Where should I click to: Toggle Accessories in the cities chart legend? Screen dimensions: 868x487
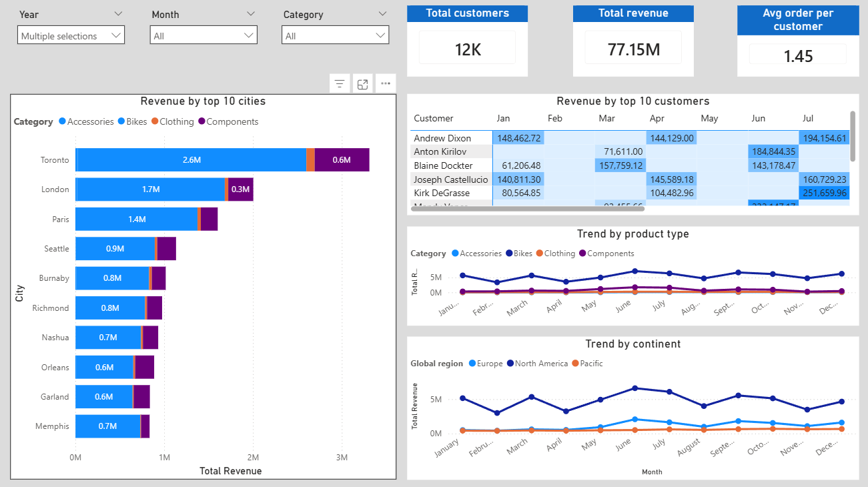88,121
